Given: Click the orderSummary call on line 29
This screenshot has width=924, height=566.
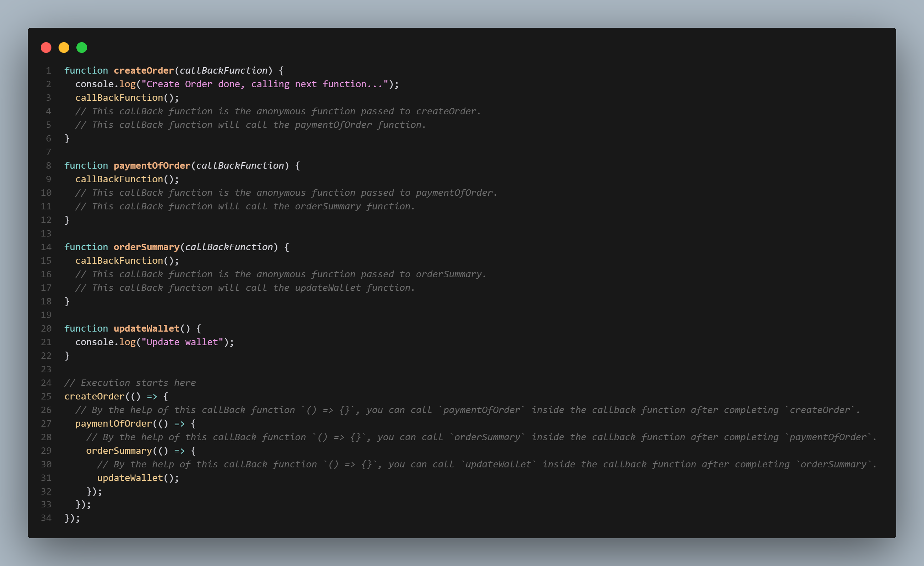Looking at the screenshot, I should coord(119,451).
